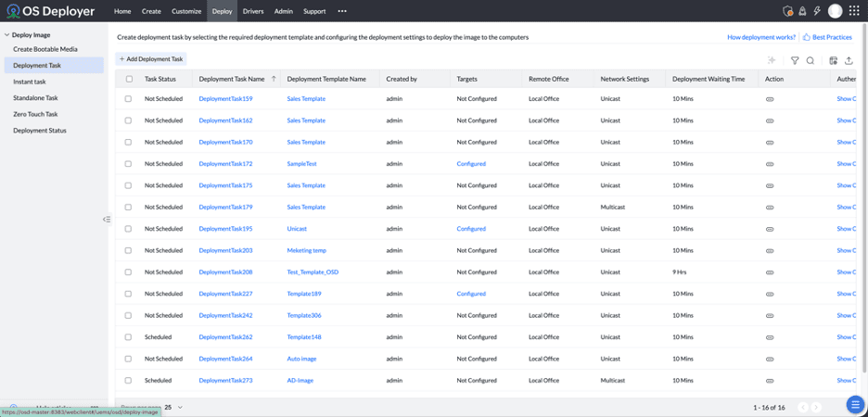Open action menu for DeploymentTask162
Viewport: 868px width, 417px height.
(x=770, y=120)
